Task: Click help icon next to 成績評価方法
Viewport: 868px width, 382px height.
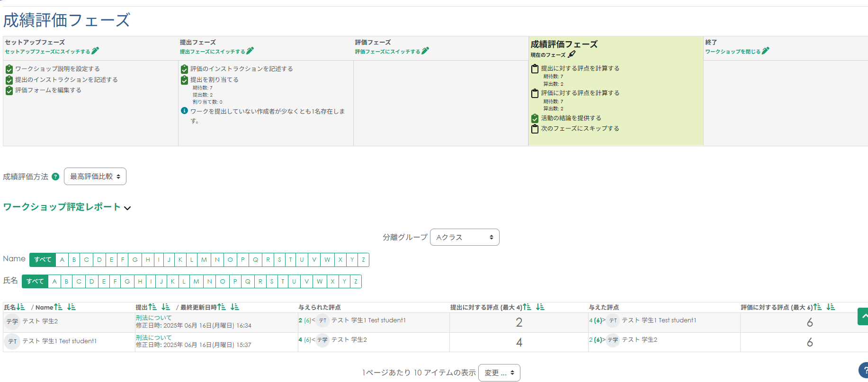Action: click(55, 177)
